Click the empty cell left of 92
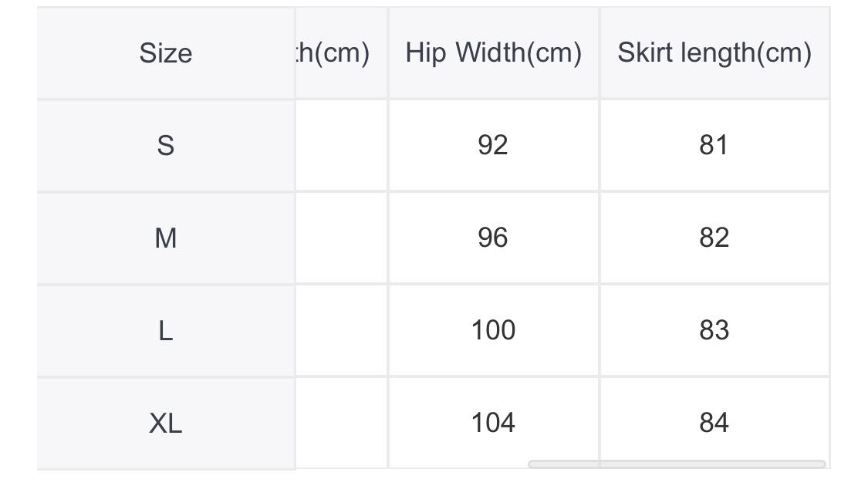 click(x=341, y=145)
